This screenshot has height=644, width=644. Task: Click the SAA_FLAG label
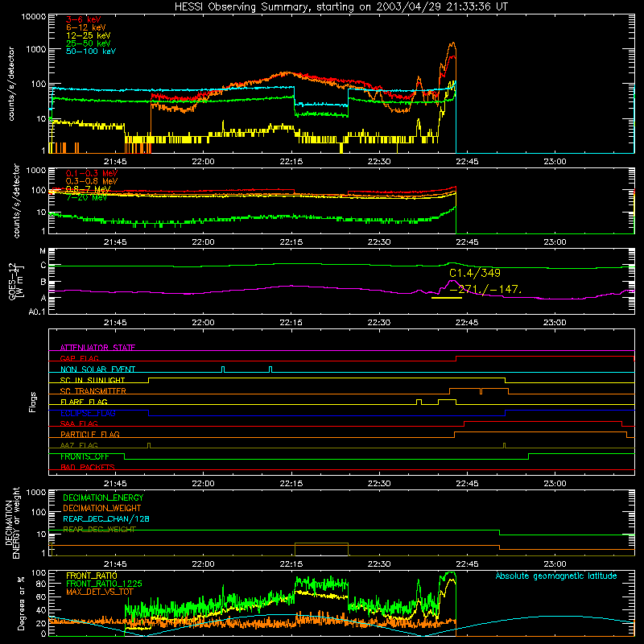(x=79, y=423)
